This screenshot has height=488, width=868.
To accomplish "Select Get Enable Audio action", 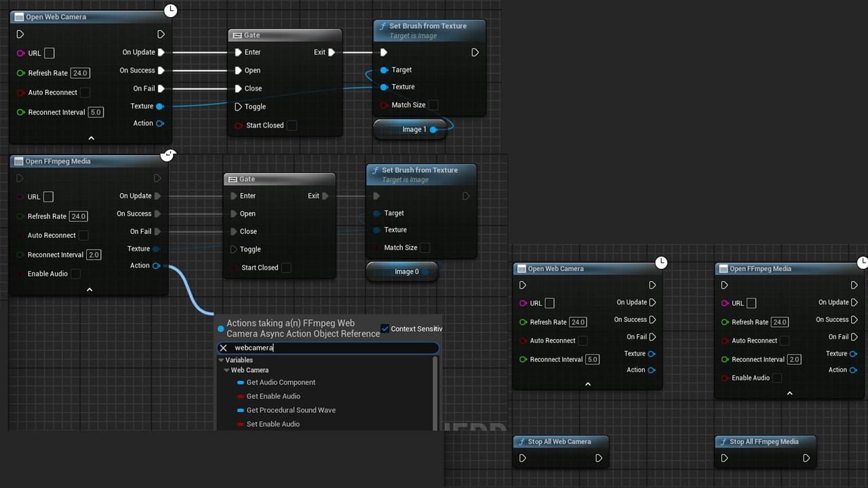I will (273, 396).
